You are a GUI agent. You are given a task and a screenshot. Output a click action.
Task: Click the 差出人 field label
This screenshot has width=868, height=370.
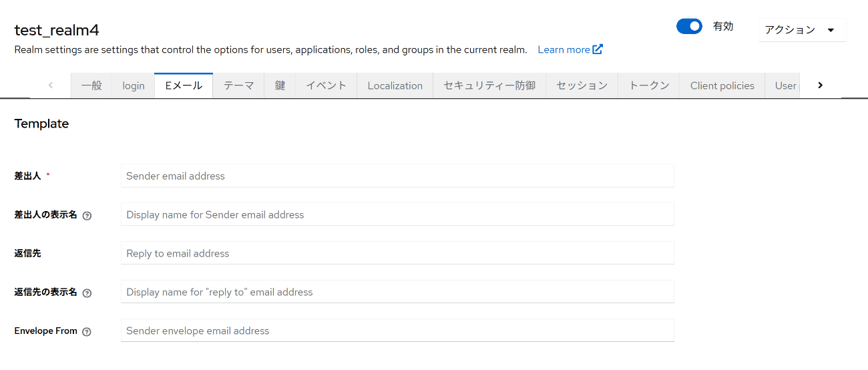coord(27,176)
